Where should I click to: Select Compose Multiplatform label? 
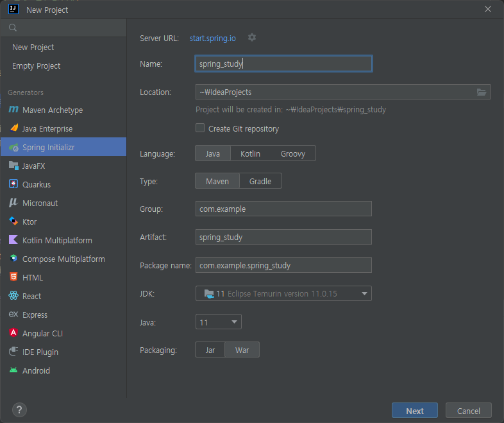click(63, 259)
